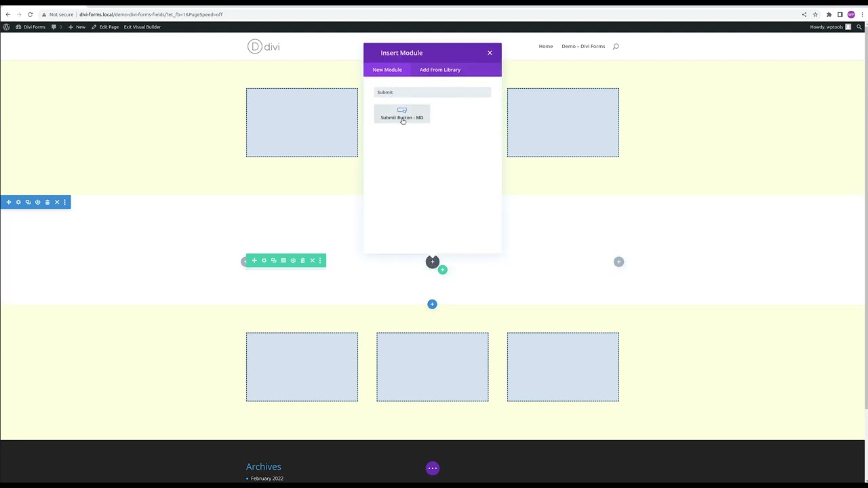Viewport: 868px width, 488px height.
Task: Open Demo – Divi Forms navigation link
Action: tap(583, 46)
